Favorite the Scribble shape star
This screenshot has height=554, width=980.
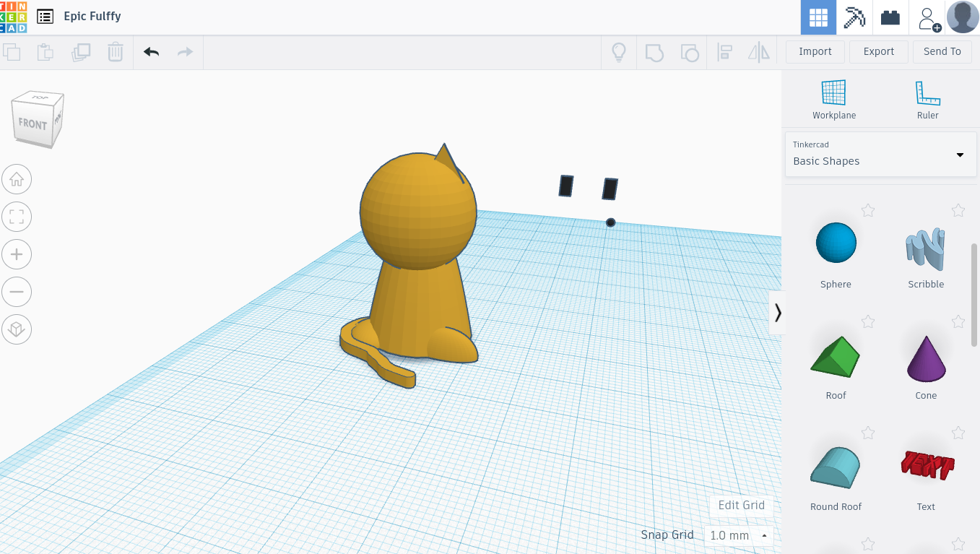point(958,210)
